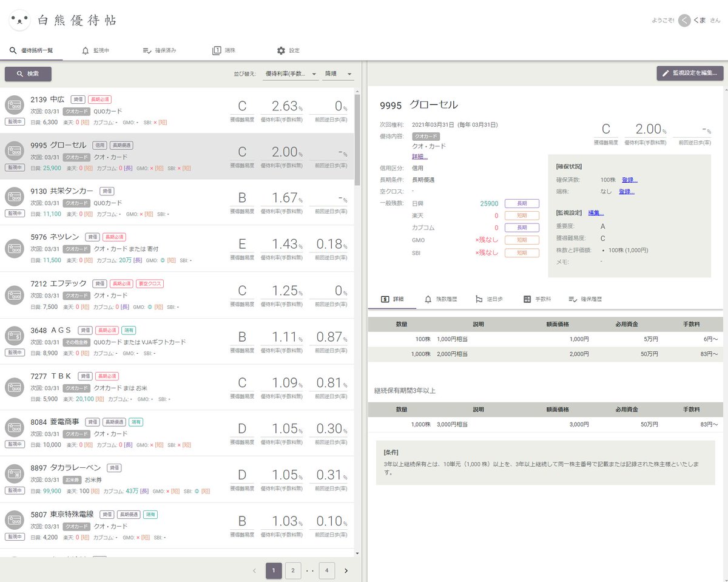Click the white bear logo icon
Viewport: 728px width, 582px height.
pyautogui.click(x=20, y=20)
